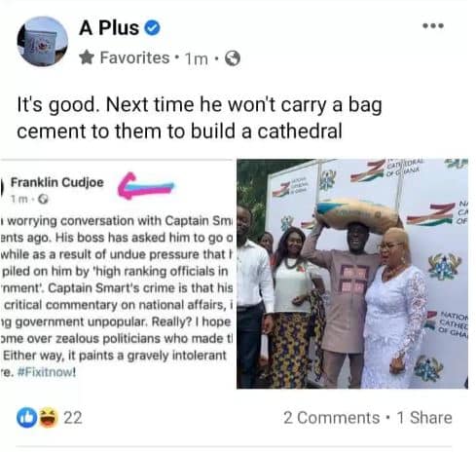This screenshot has height=452, width=476.
Task: Click the 1m post timestamp
Action: coord(196,58)
